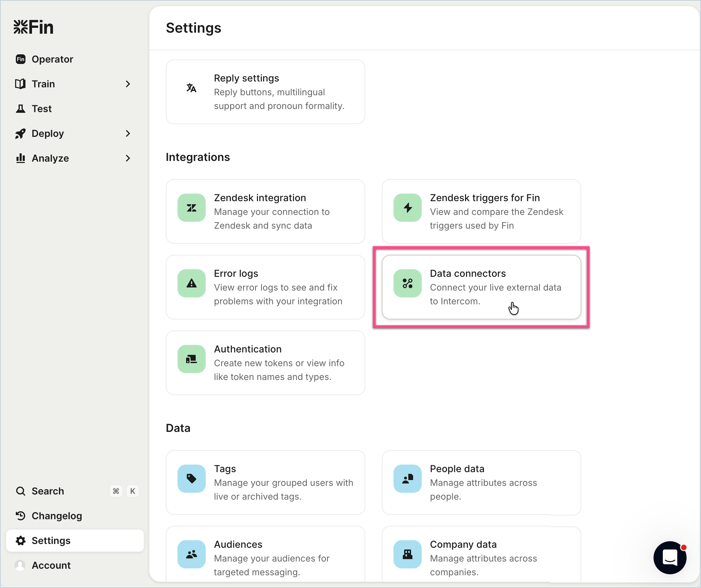
Task: Open Zendesk triggers for Fin card
Action: point(482,211)
